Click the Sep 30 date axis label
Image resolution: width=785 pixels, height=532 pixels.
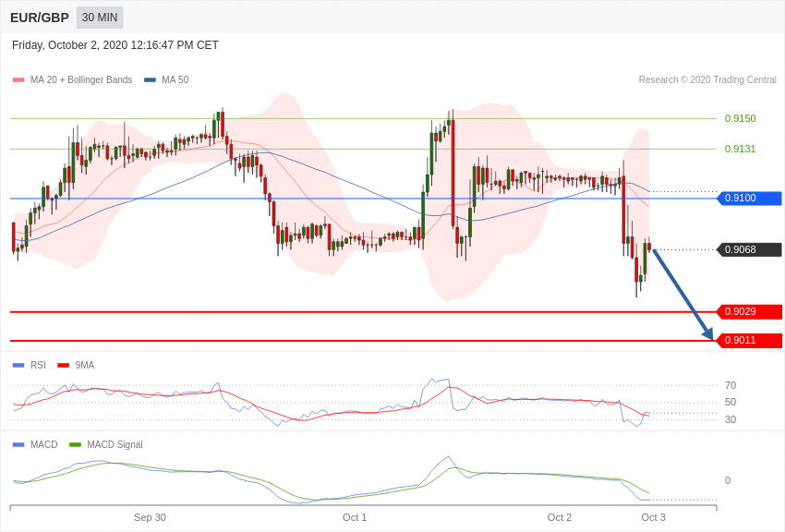pos(150,517)
